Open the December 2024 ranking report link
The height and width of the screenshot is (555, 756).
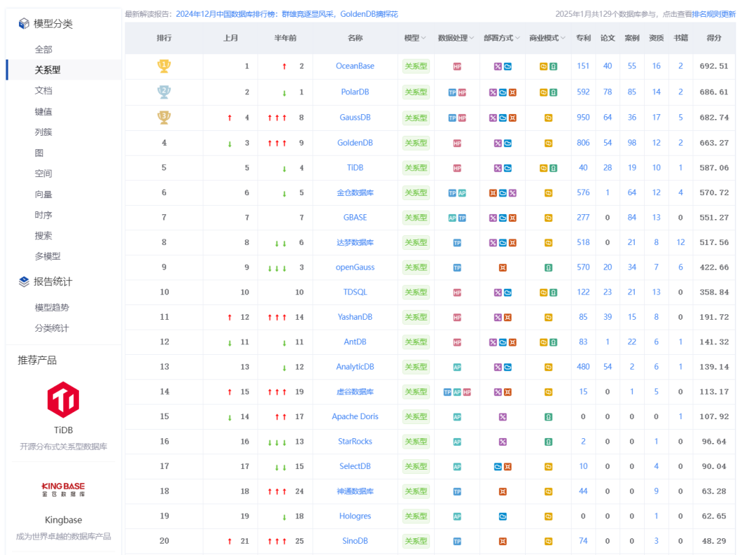coord(287,14)
